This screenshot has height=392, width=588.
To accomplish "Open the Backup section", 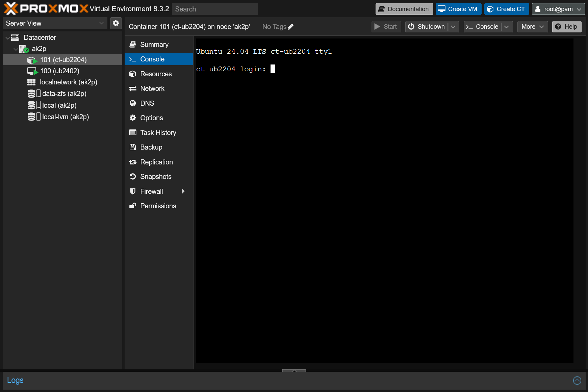I will (159, 147).
